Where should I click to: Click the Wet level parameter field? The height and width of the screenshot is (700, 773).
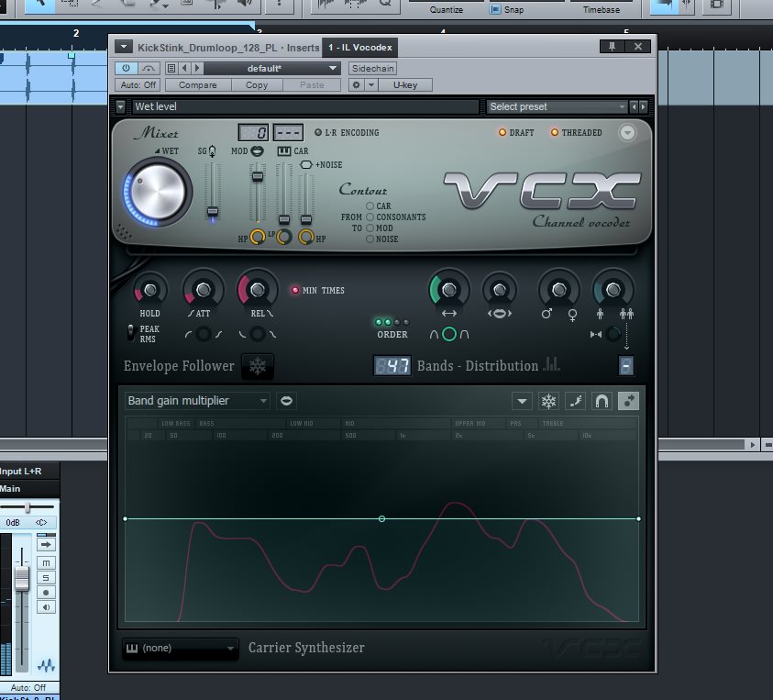(x=304, y=107)
